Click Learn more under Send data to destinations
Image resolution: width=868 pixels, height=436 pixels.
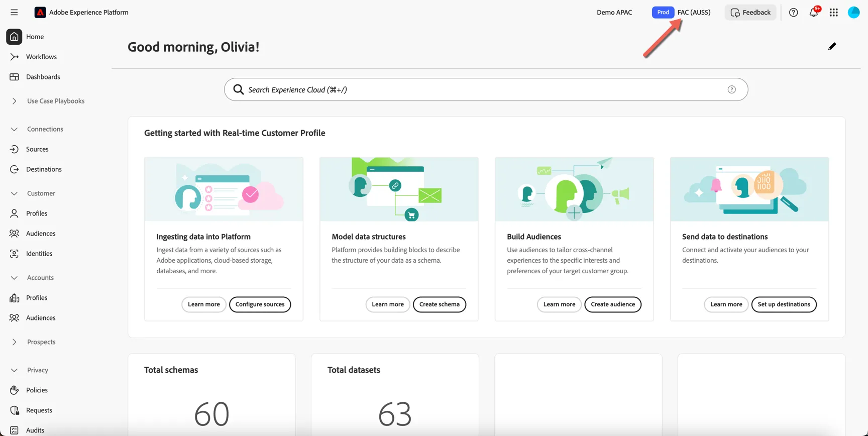click(x=726, y=304)
